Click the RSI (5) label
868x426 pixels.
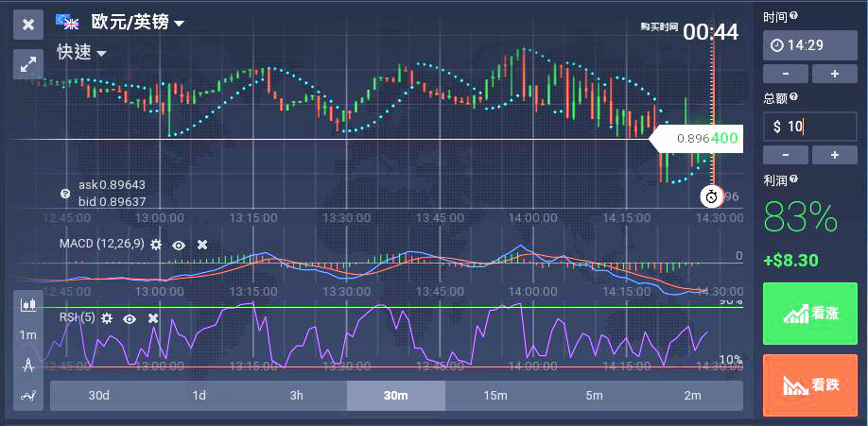pyautogui.click(x=77, y=317)
